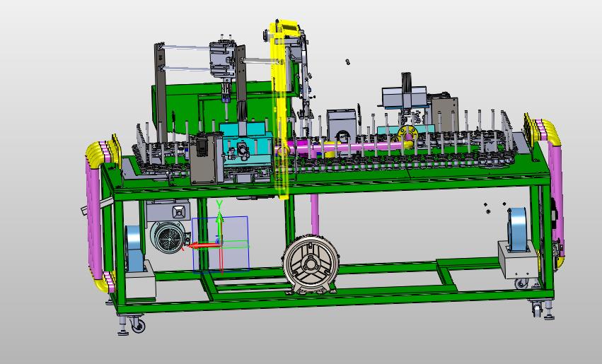
Task: Select the electric motor with the round fan cover
Action: 168,237
